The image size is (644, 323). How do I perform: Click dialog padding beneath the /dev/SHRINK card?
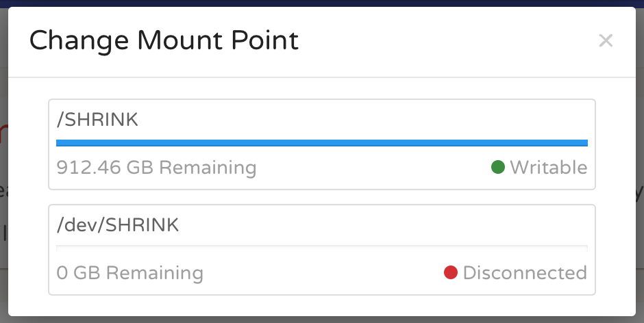pyautogui.click(x=321, y=305)
